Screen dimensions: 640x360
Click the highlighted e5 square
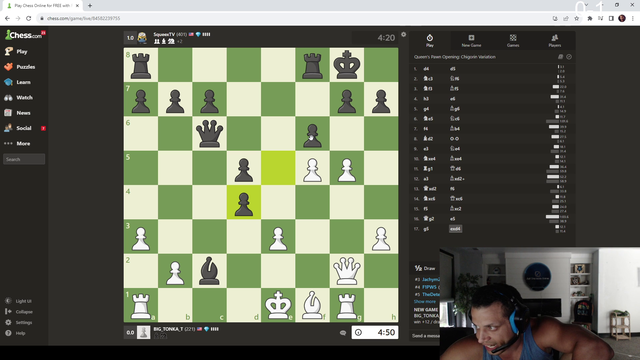click(278, 168)
